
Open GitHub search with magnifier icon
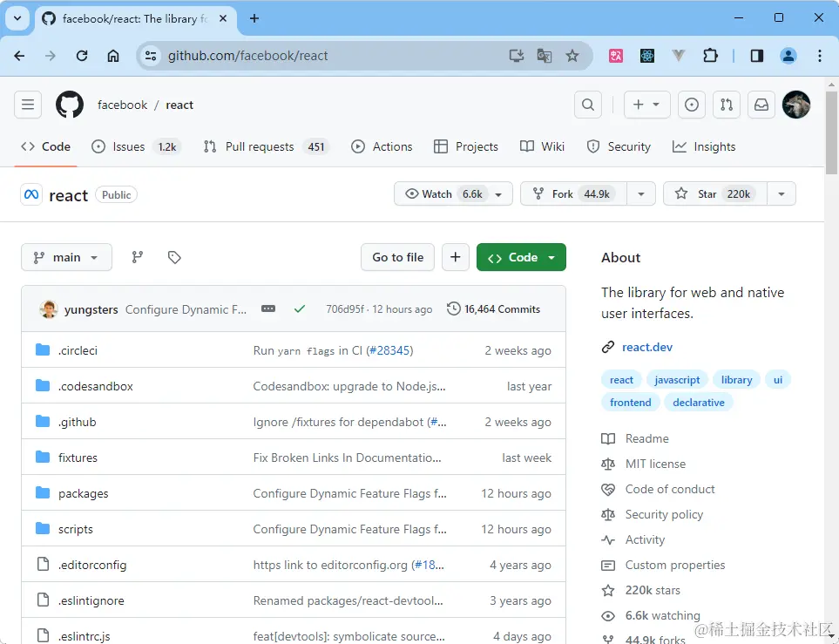[x=587, y=105]
